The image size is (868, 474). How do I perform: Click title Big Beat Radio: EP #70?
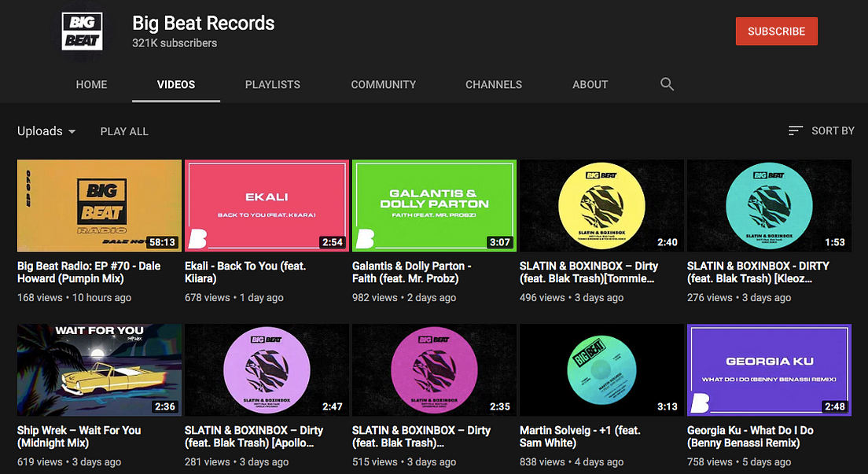click(89, 272)
